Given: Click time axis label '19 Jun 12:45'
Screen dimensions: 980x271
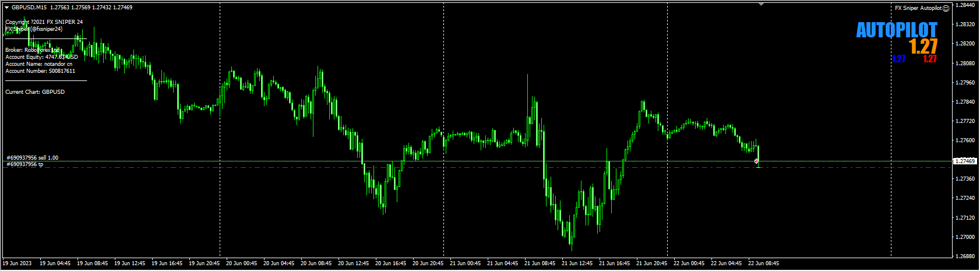Looking at the screenshot, I should 130,263.
